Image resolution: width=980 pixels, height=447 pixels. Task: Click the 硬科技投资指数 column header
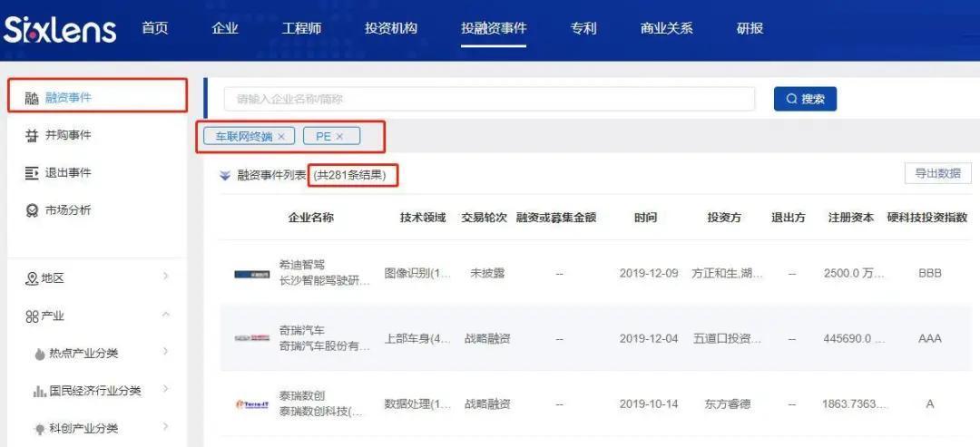click(927, 218)
